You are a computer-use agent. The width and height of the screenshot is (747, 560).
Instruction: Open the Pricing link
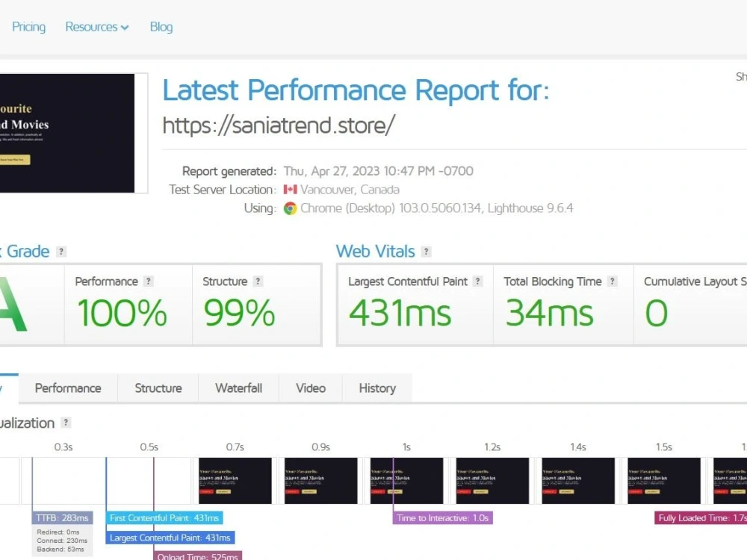click(x=28, y=27)
